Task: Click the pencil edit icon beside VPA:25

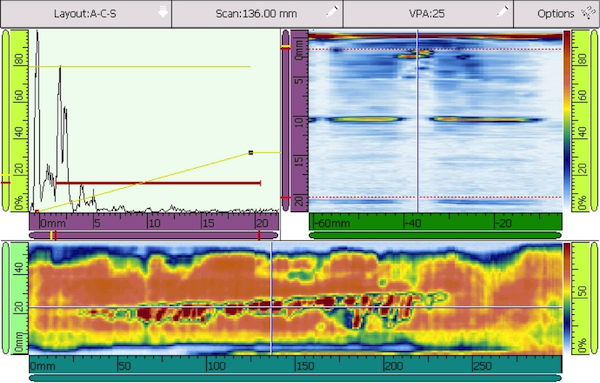Action: pos(502,11)
